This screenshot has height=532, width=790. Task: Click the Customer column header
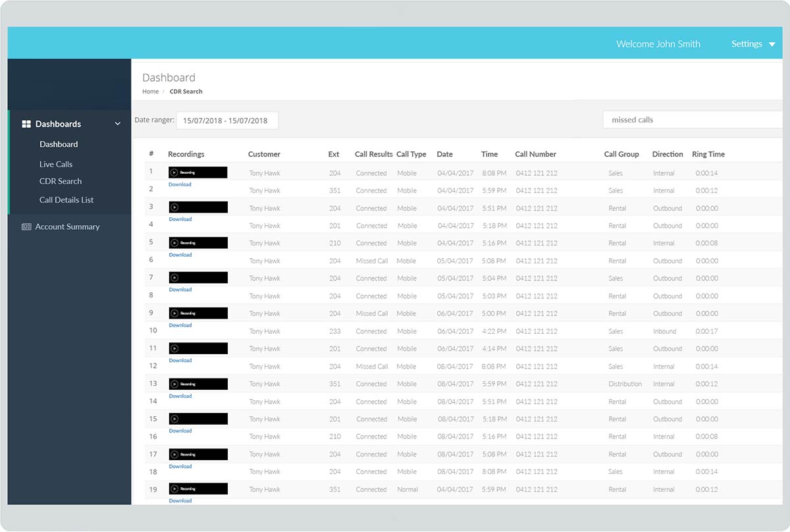pos(264,154)
